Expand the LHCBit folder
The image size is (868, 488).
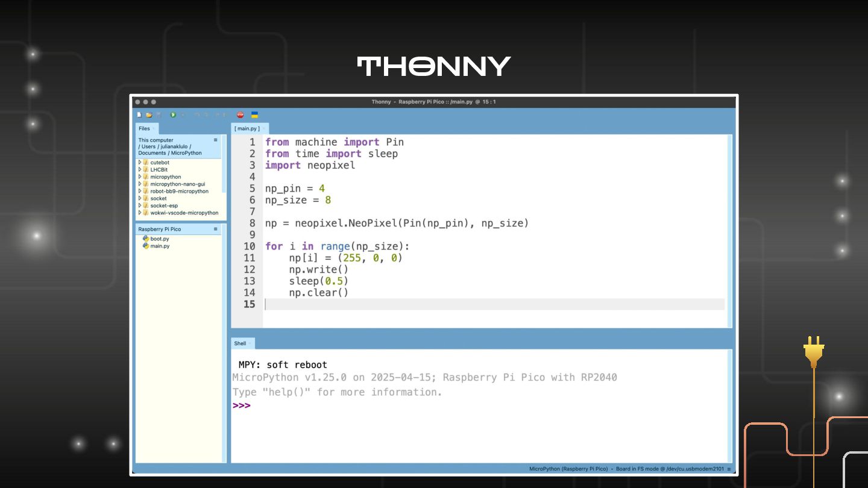pyautogui.click(x=140, y=170)
